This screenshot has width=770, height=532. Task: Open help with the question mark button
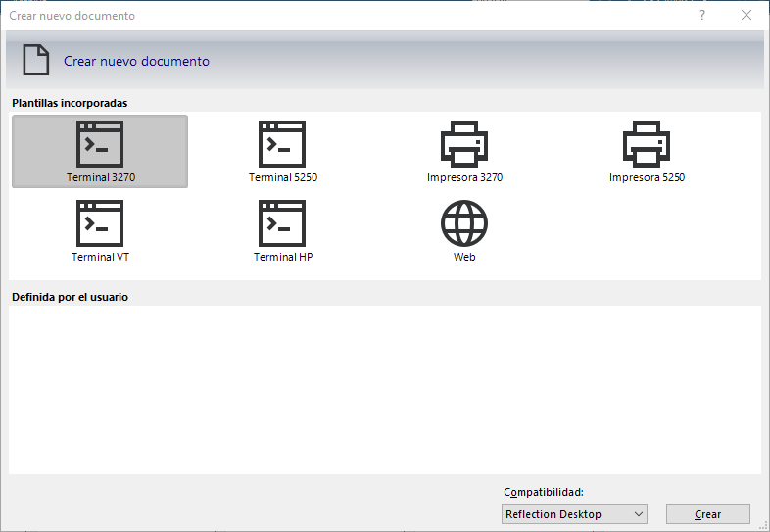(x=702, y=16)
